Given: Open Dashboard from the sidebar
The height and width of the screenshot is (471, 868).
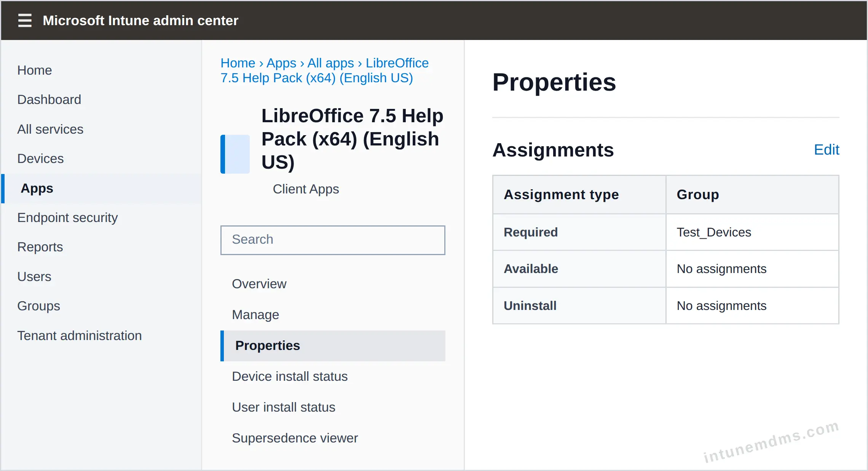Looking at the screenshot, I should click(x=49, y=99).
